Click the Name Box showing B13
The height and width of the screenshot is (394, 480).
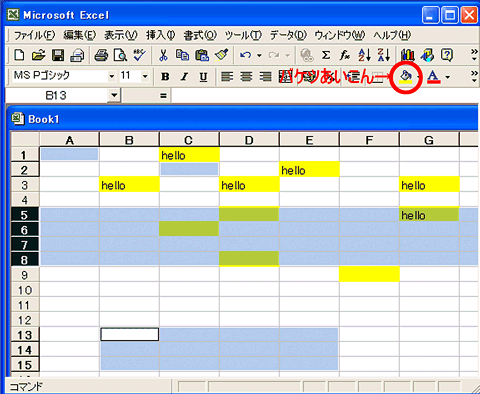[57, 96]
